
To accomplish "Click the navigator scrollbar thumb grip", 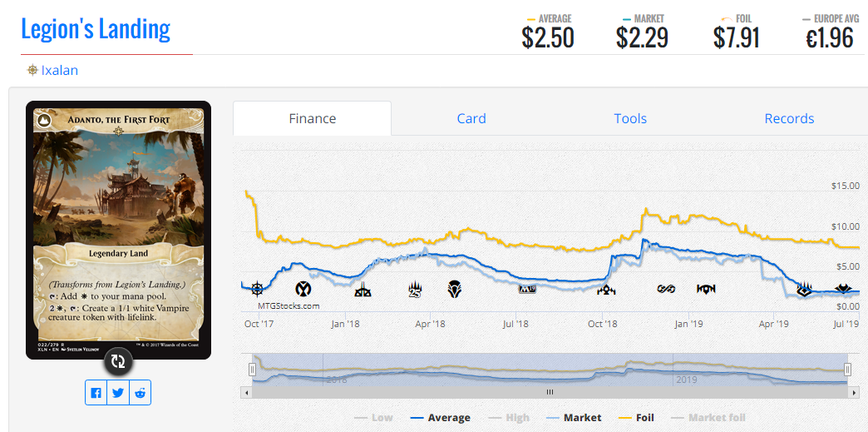I will click(550, 392).
